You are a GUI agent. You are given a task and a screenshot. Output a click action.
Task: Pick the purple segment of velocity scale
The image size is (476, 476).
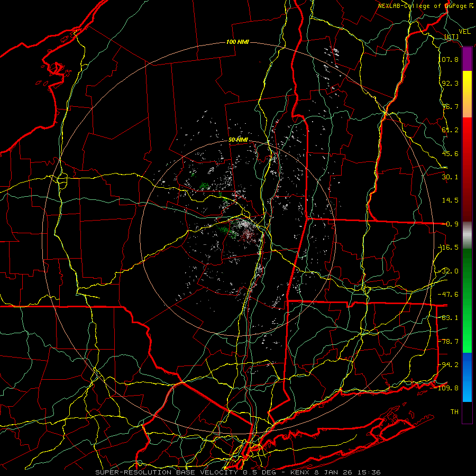pos(467,59)
